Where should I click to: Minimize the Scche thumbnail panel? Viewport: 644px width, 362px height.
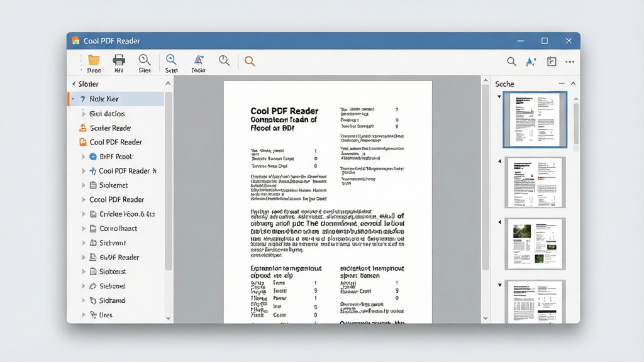coord(562,84)
